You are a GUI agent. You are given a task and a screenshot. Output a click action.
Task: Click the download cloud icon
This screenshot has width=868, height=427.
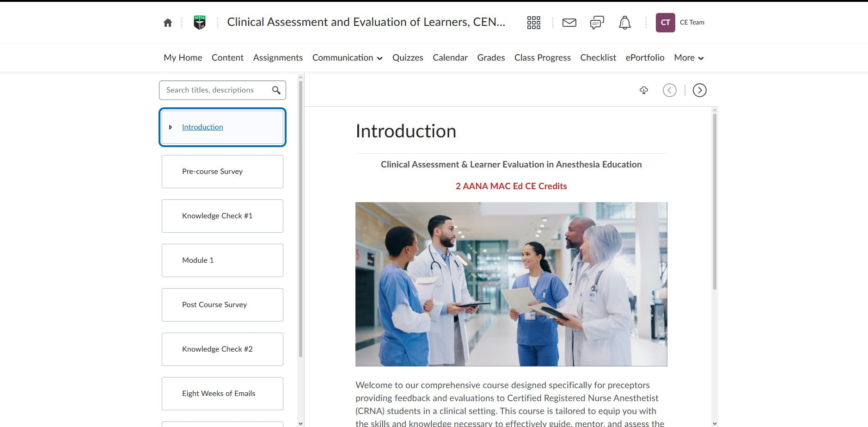pos(643,90)
